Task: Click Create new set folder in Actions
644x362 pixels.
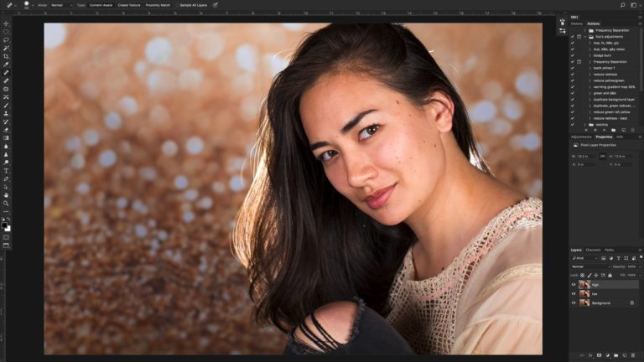Action: click(x=614, y=130)
